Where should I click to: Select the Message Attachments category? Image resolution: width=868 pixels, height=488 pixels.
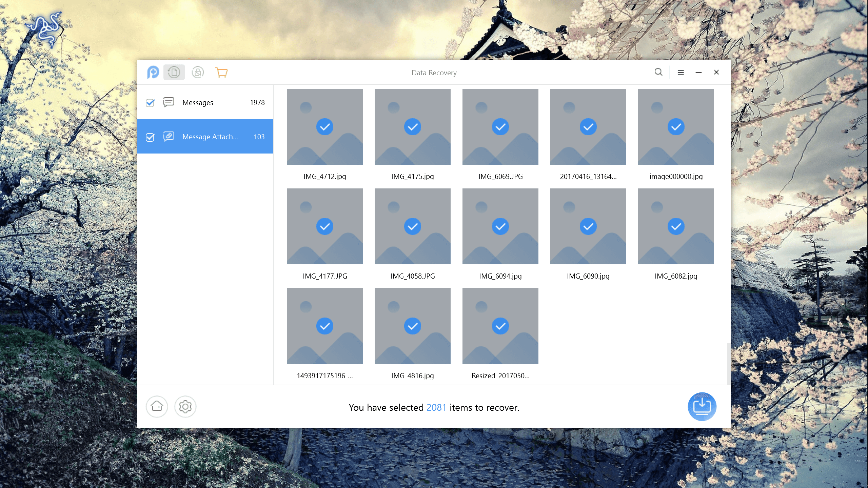pyautogui.click(x=210, y=137)
